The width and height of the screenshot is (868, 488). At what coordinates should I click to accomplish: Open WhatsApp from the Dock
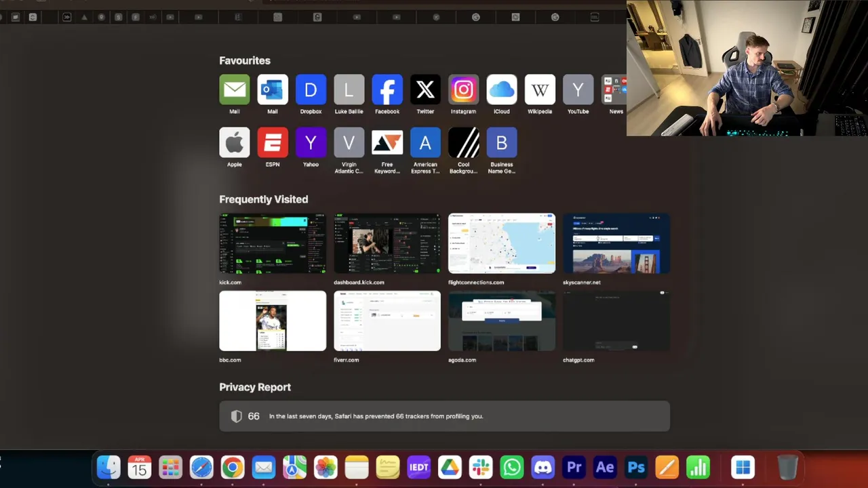pos(512,467)
